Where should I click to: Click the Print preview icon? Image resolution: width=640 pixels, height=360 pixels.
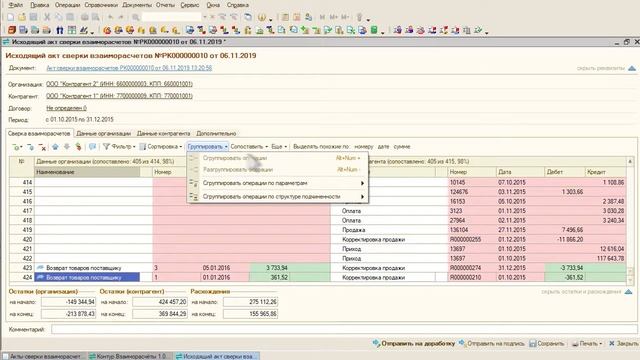coord(96,17)
